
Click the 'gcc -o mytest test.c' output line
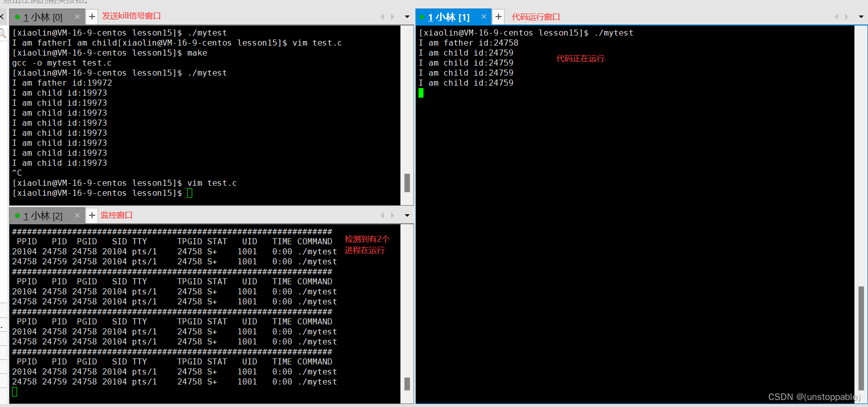(62, 63)
